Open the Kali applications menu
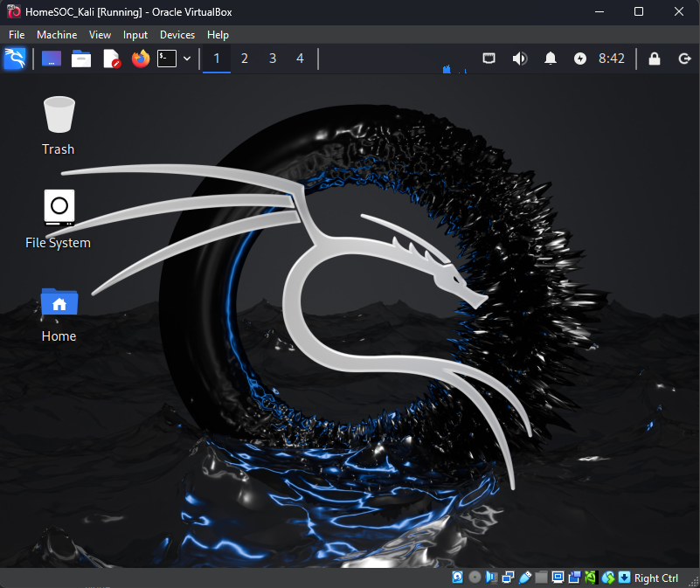The height and width of the screenshot is (588, 700). coord(15,59)
